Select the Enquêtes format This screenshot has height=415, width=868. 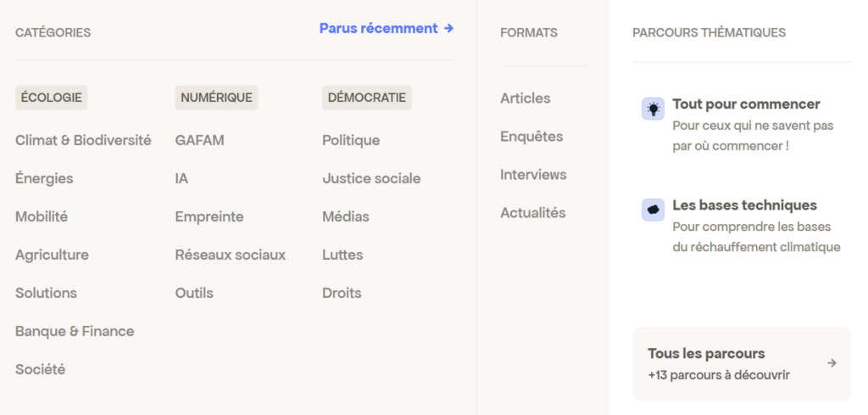[x=531, y=137]
